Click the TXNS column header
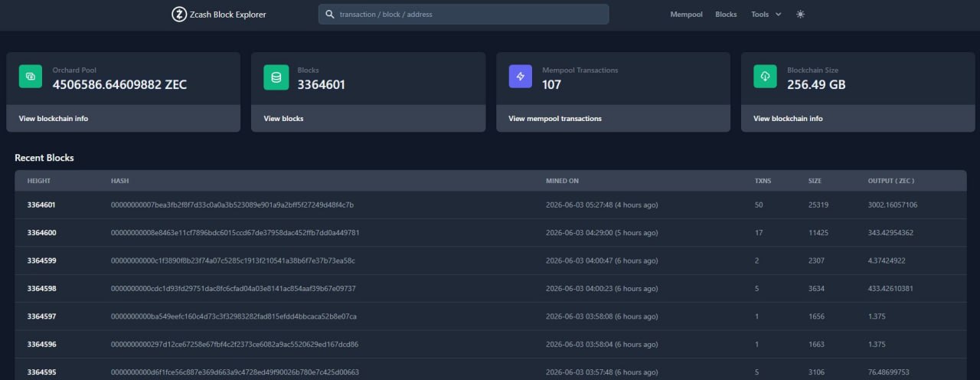 (x=763, y=181)
